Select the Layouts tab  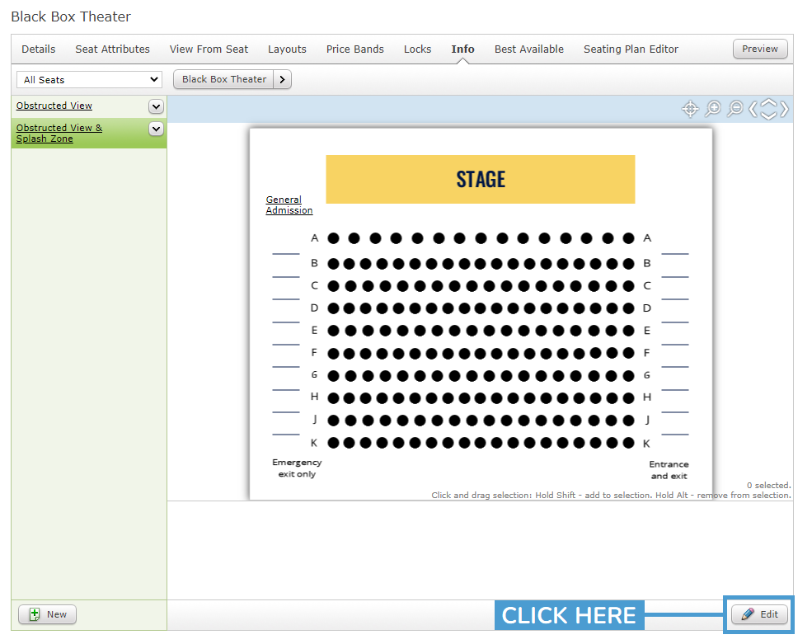click(x=287, y=49)
